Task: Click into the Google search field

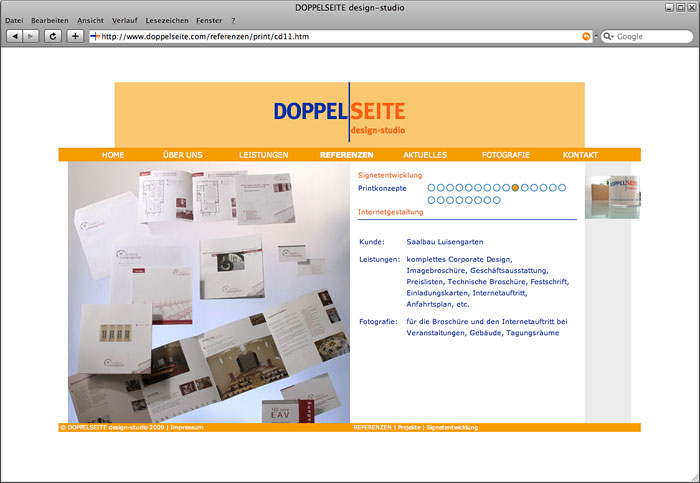Action: point(650,36)
